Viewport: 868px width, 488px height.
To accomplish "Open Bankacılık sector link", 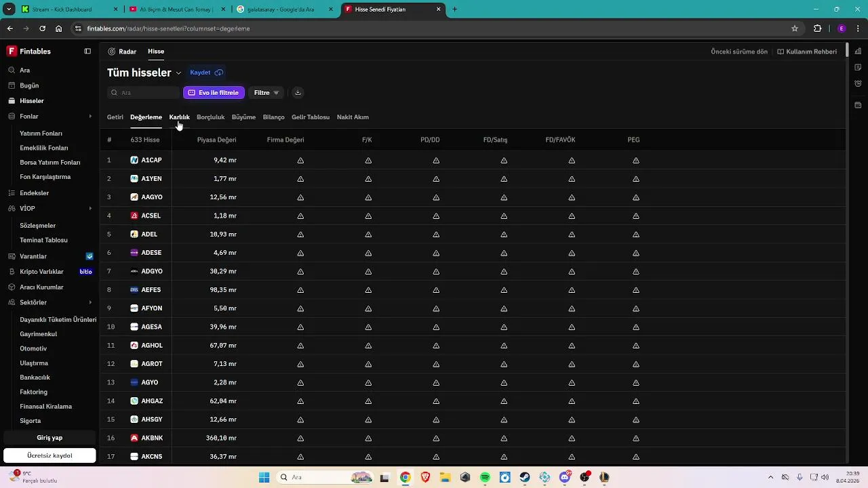I will pos(35,378).
